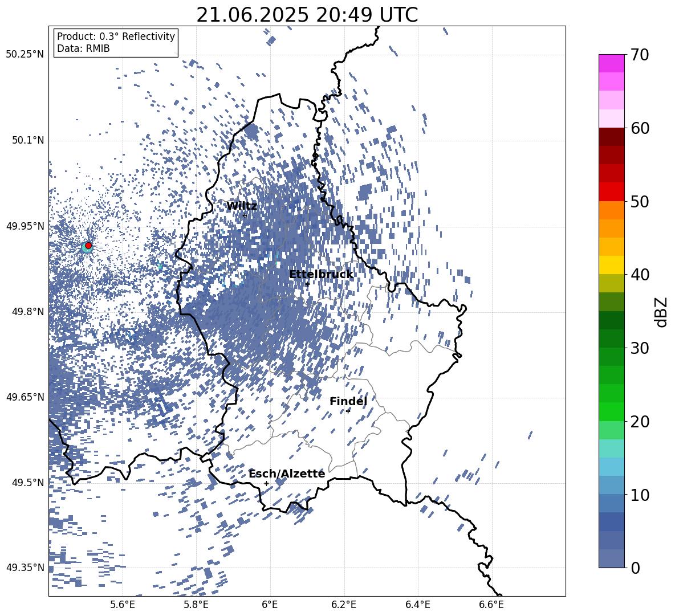The image size is (675, 616).
Task: Click the Findel location cross marker
Action: click(x=348, y=411)
